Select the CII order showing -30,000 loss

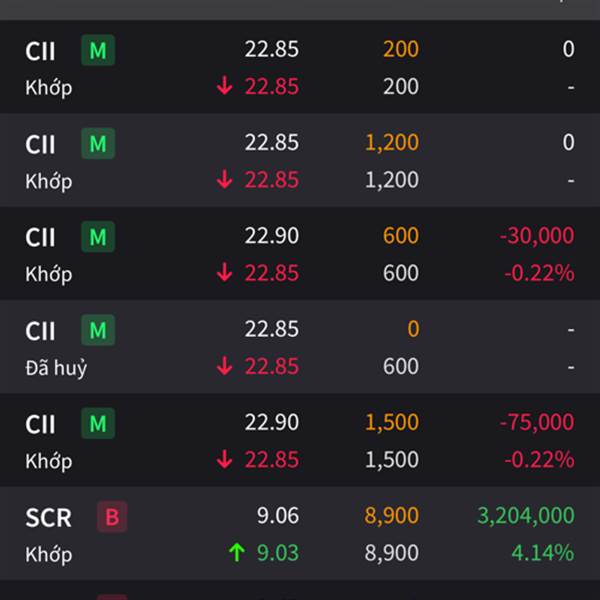[x=300, y=253]
